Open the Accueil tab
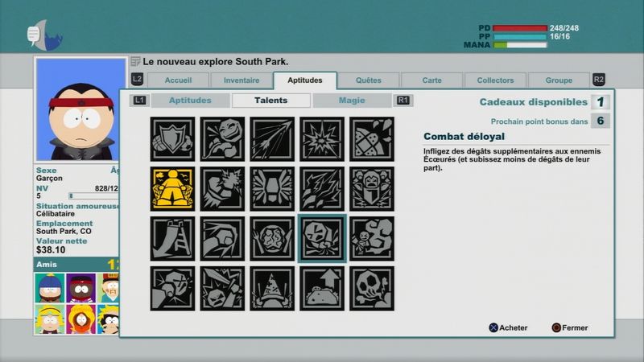The image size is (644, 362). point(178,80)
